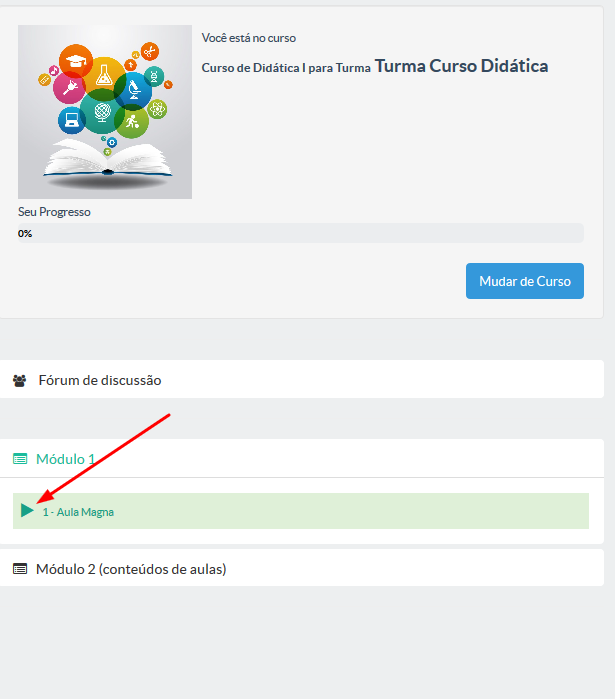Click the microscope bubble in the course image

[x=133, y=91]
